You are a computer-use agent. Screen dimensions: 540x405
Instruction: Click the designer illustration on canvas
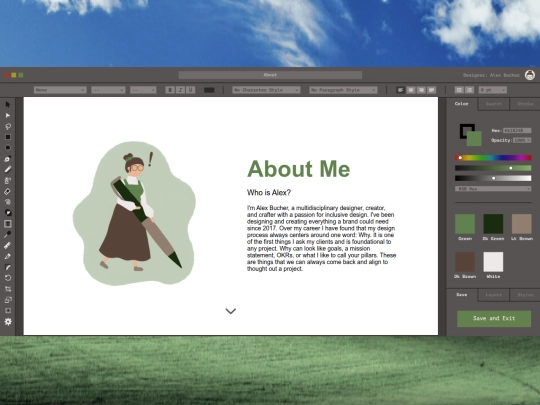click(134, 213)
